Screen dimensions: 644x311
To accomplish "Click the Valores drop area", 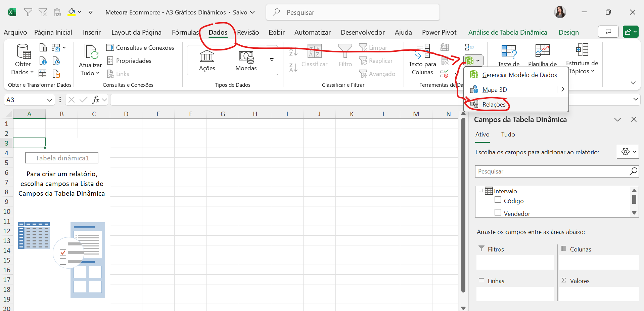I will click(x=599, y=294).
